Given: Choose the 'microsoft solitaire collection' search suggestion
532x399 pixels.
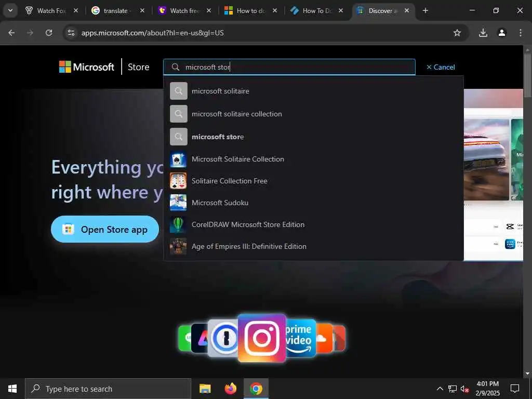Looking at the screenshot, I should tap(313, 114).
